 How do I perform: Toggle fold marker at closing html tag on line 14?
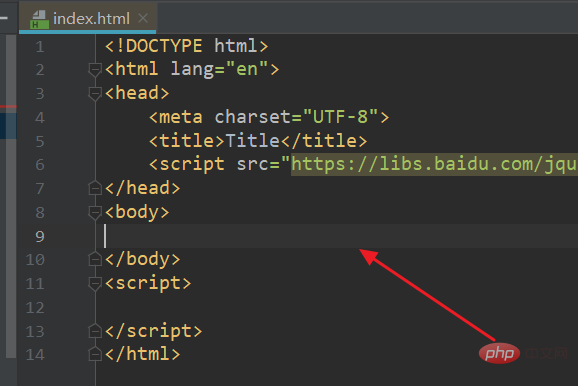click(x=95, y=354)
